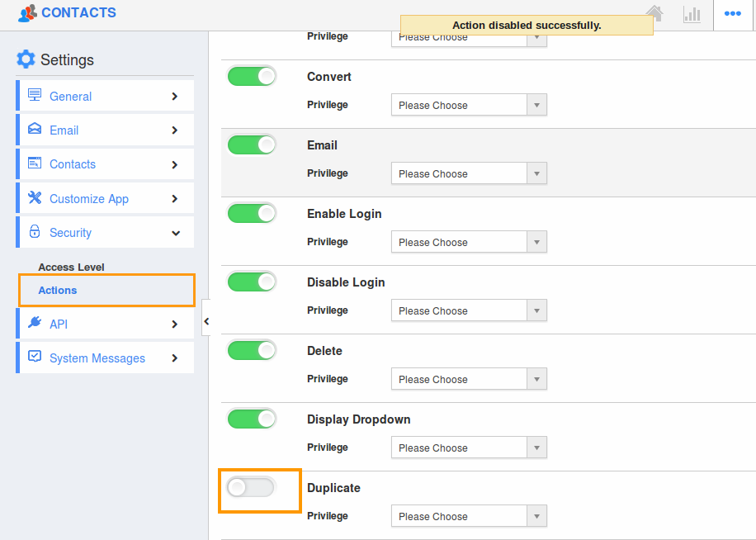756x540 pixels.
Task: Open the reports bar chart icon
Action: coord(692,14)
